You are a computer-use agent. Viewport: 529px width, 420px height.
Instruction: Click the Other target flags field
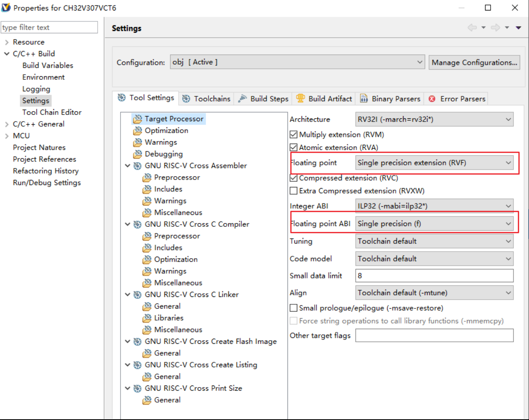tap(434, 335)
